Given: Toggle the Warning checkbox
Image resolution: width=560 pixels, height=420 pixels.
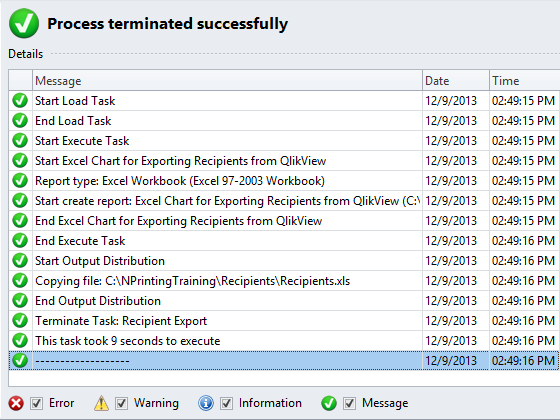Looking at the screenshot, I should (x=121, y=404).
